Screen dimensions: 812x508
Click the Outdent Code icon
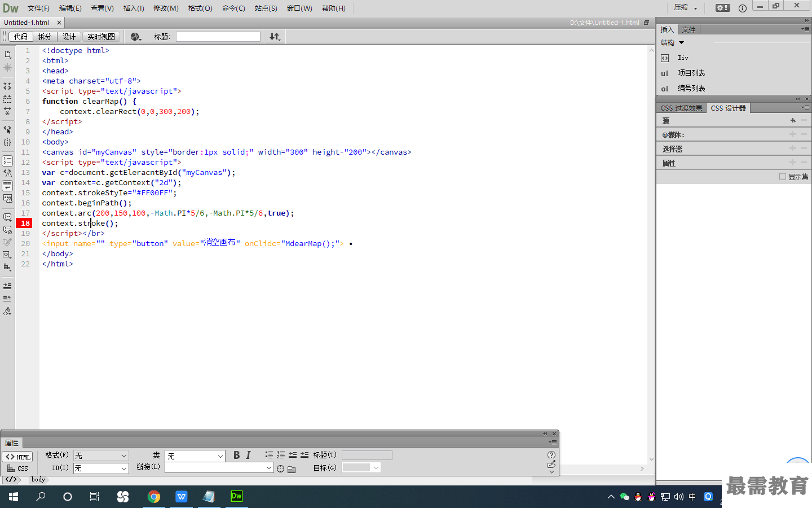click(x=8, y=299)
